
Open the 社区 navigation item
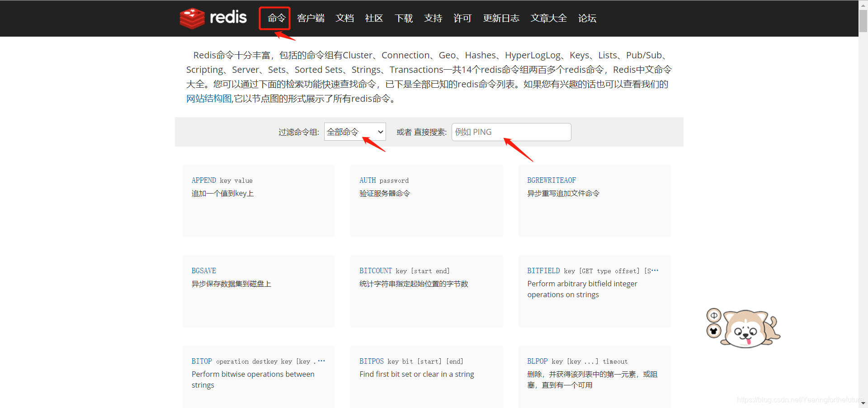pos(374,18)
